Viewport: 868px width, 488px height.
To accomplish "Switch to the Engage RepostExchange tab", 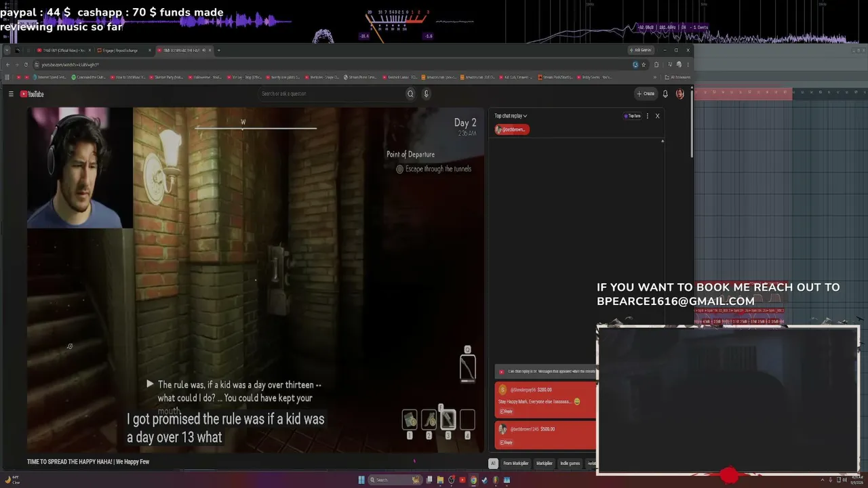I will point(124,50).
